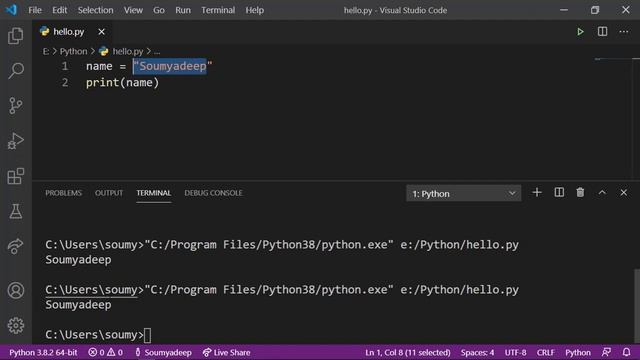Click print(name) on line 2
Image resolution: width=640 pixels, height=360 pixels.
coord(122,82)
